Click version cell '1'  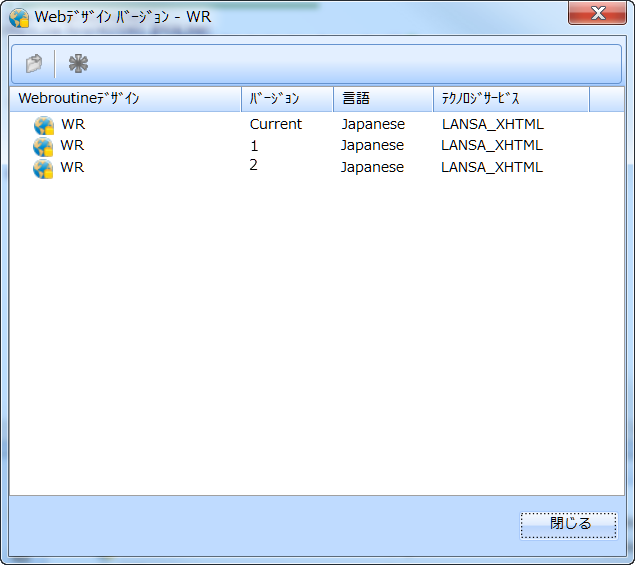coord(254,146)
